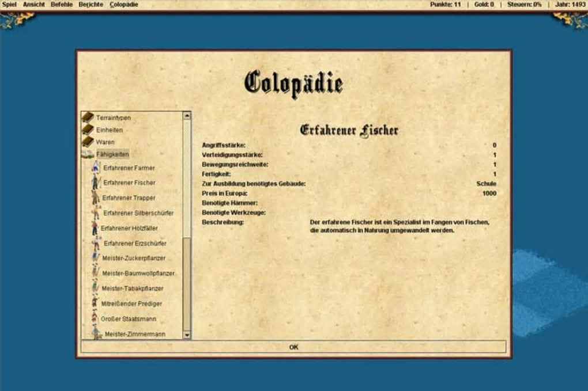Select Erfahrener Trapper entry

click(x=129, y=198)
